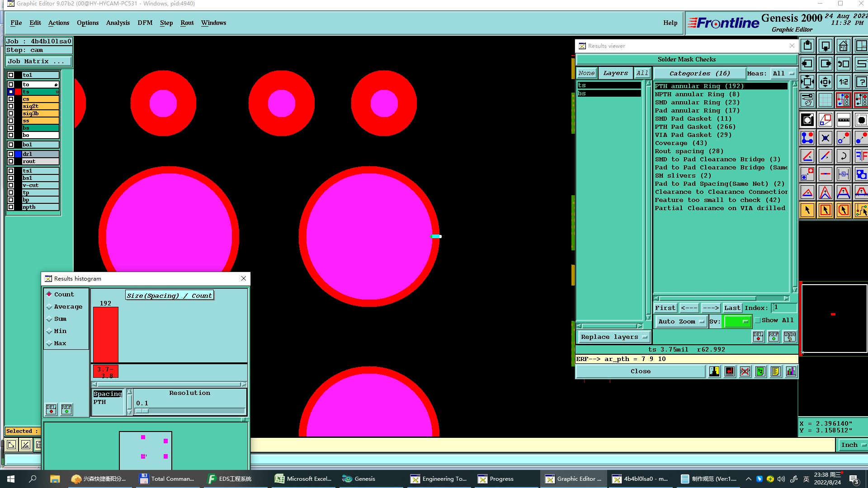Enable the Show All checkbox
Viewport: 868px width, 488px height.
pyautogui.click(x=758, y=320)
